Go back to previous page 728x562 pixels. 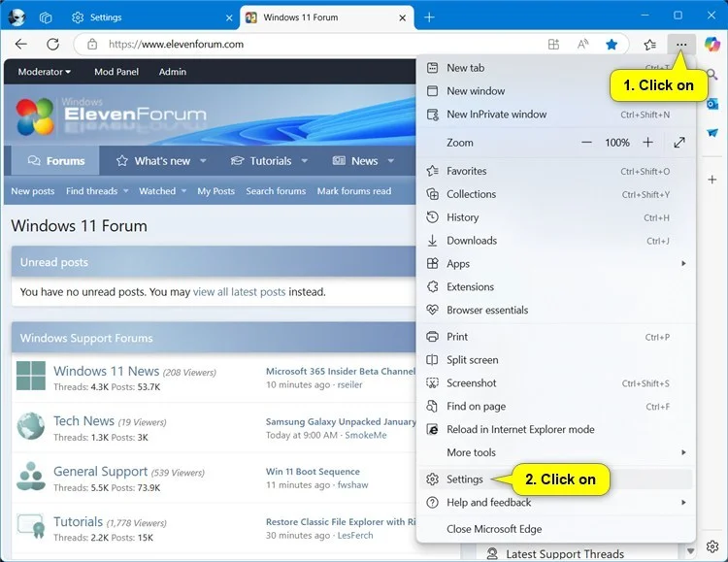point(21,44)
